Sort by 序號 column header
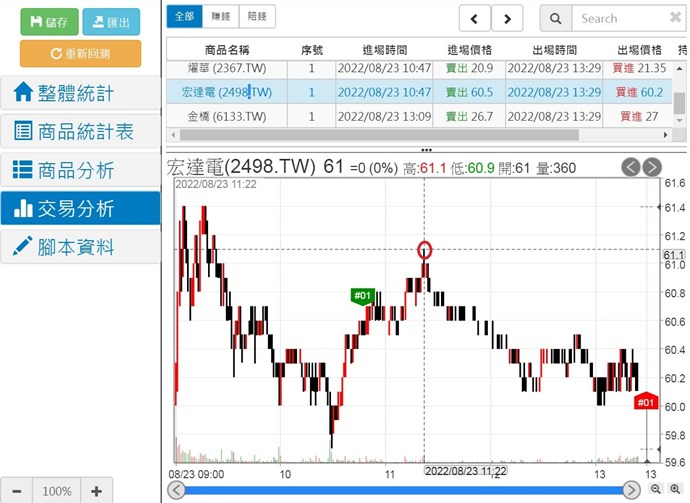The width and height of the screenshot is (690, 503). point(312,50)
